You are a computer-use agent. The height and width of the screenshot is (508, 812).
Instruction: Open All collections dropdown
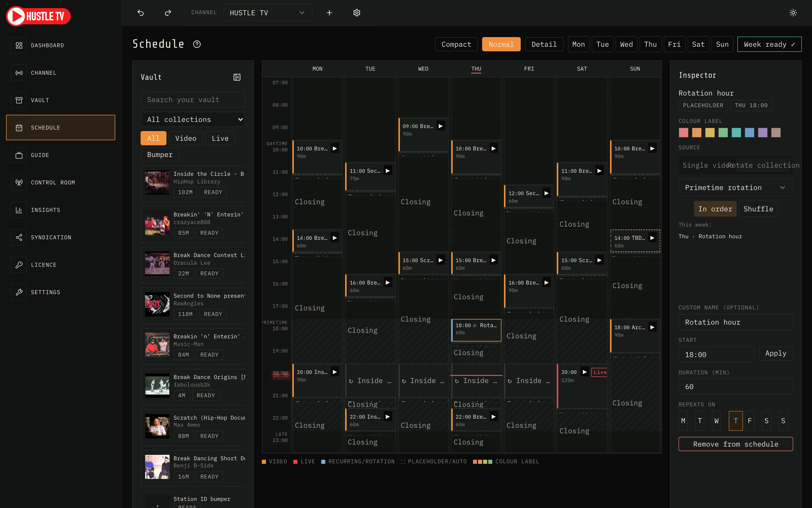tap(193, 120)
